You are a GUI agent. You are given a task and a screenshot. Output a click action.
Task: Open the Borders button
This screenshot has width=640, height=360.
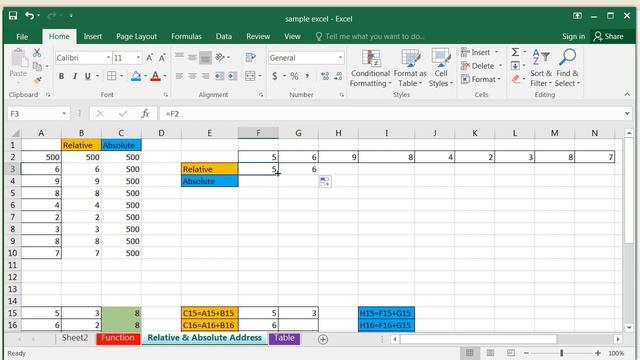click(111, 76)
